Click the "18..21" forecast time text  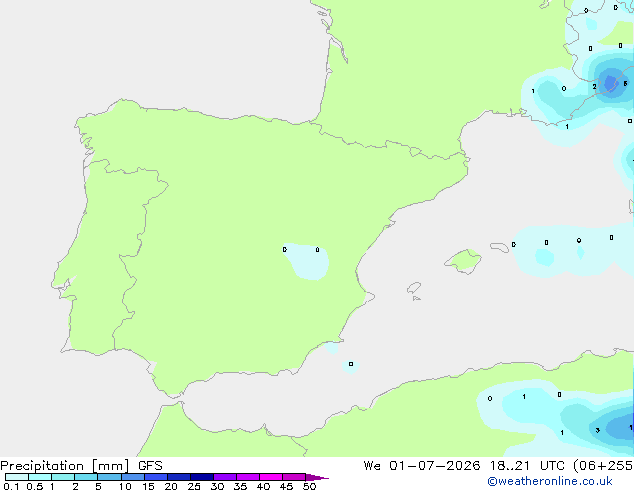point(509,466)
